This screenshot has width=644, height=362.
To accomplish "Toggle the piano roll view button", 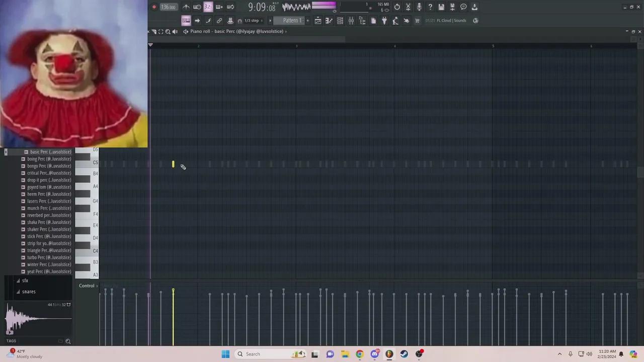I will [329, 21].
